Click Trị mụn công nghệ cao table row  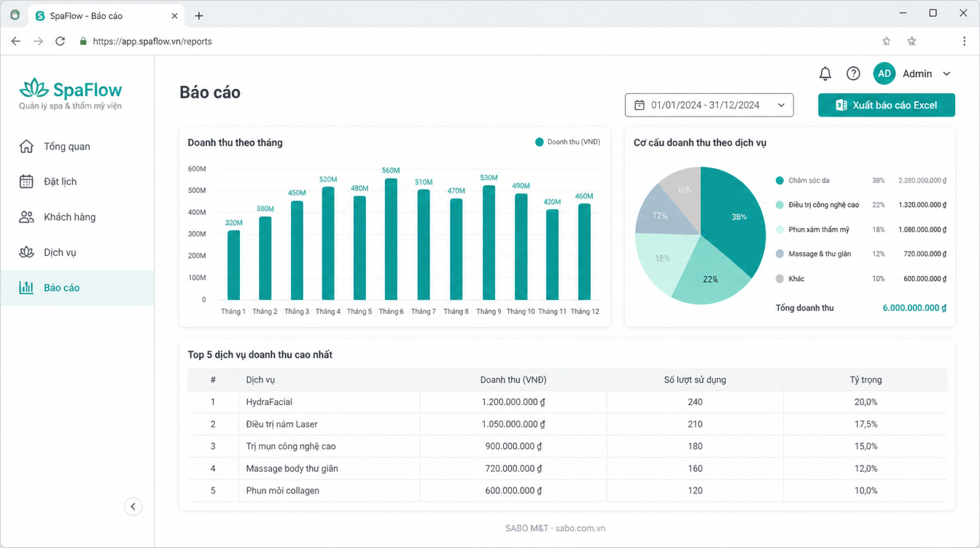567,446
